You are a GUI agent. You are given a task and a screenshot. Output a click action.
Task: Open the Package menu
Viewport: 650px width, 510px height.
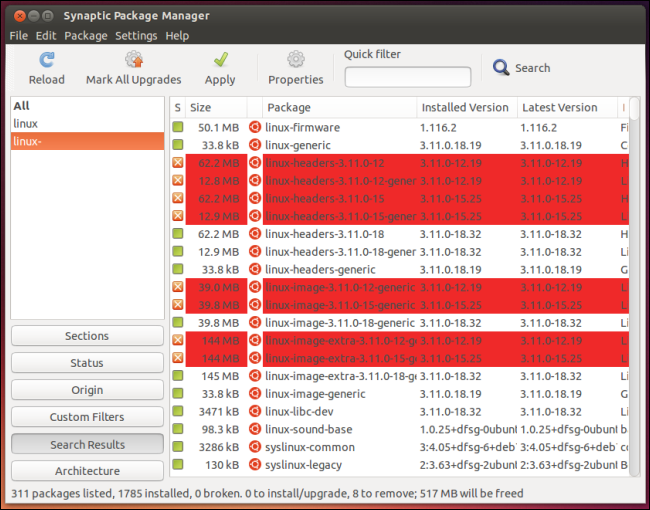(x=85, y=35)
